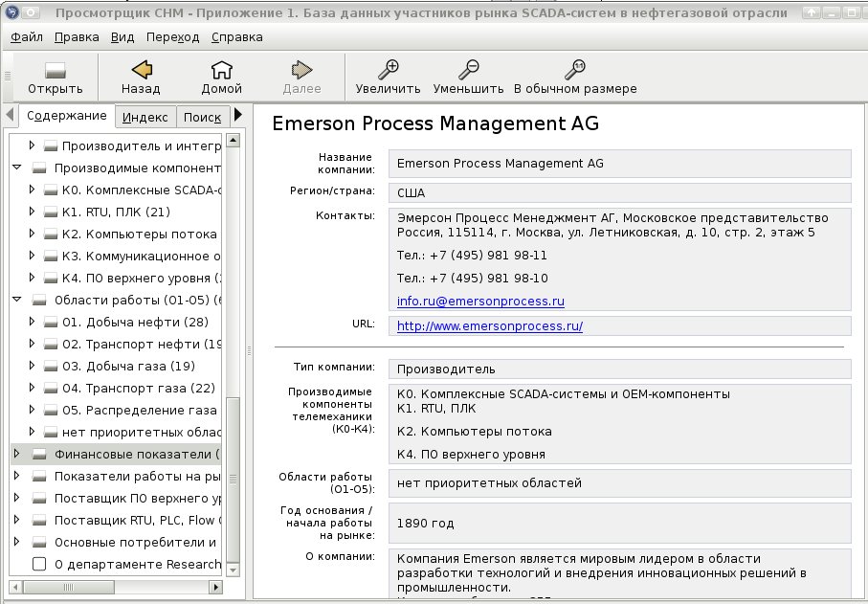Click the tree vertical scrollbar thumb
868x604 pixels.
tap(234, 480)
